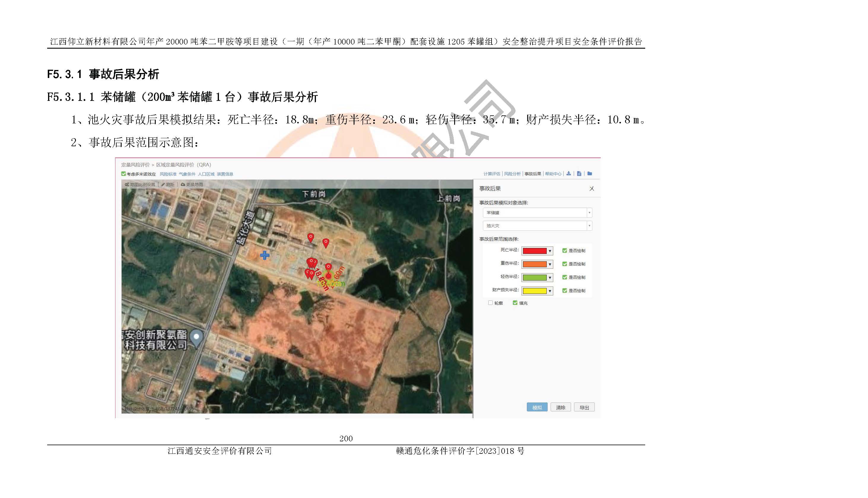Open the blue folder icon
The image size is (868, 498).
(590, 174)
